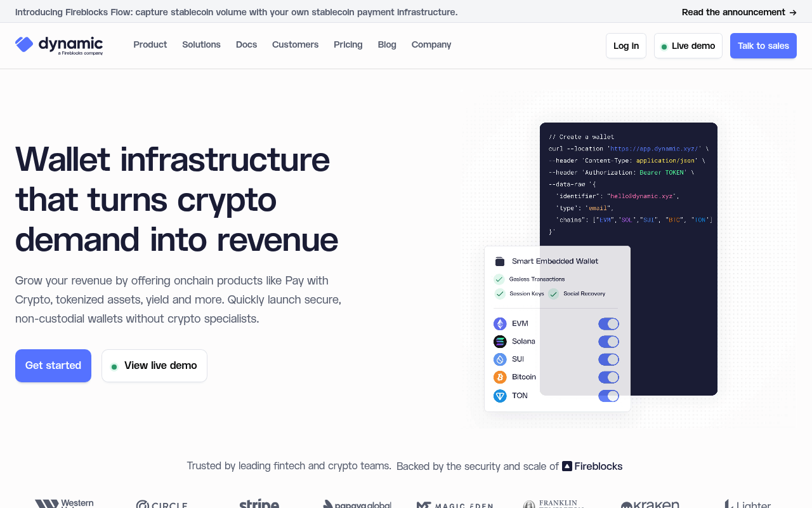Click the hello@dynamic.xyz identifier in code
Image resolution: width=812 pixels, height=508 pixels.
[643, 196]
